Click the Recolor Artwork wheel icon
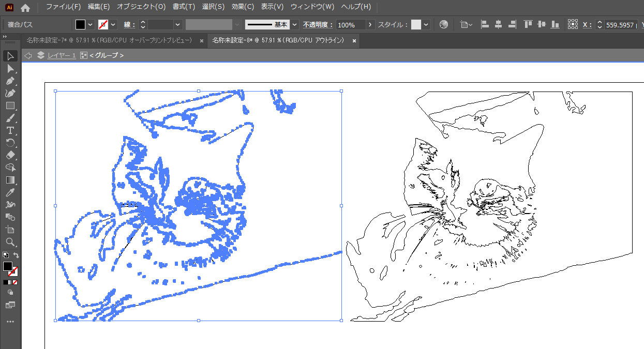The image size is (644, 349). [443, 25]
